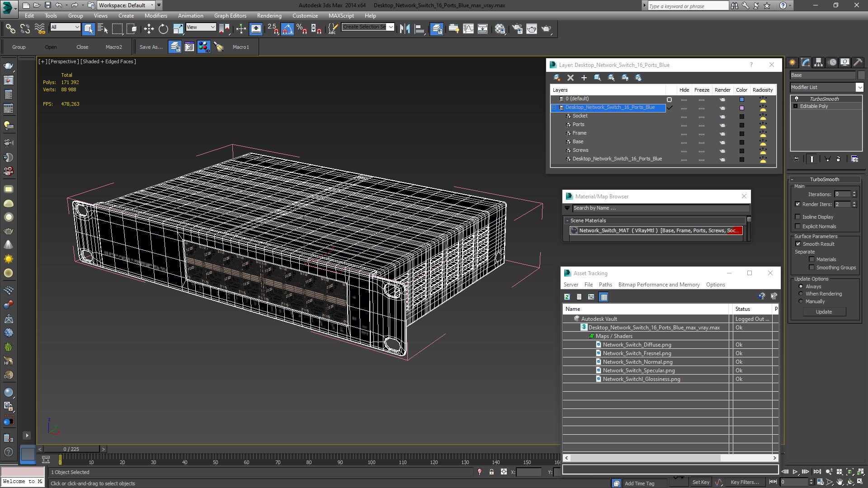Click color swatch of default layer
868x488 pixels.
741,99
